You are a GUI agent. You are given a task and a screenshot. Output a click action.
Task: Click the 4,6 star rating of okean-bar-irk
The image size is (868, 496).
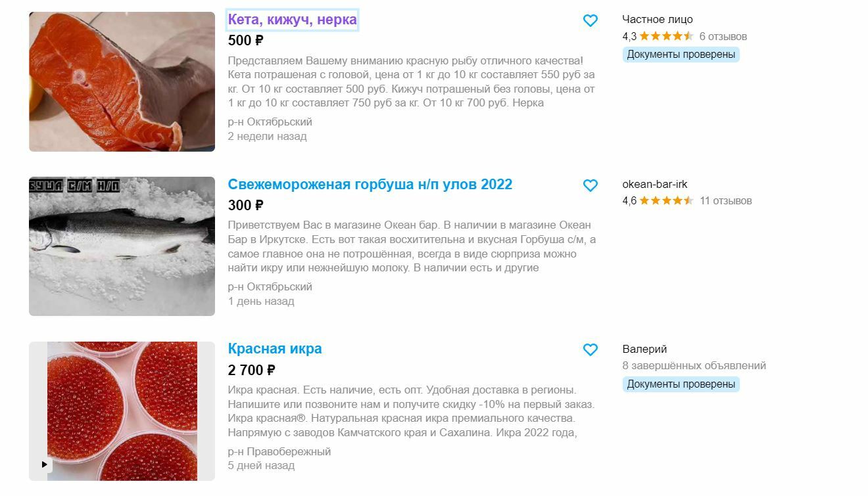[x=658, y=200]
